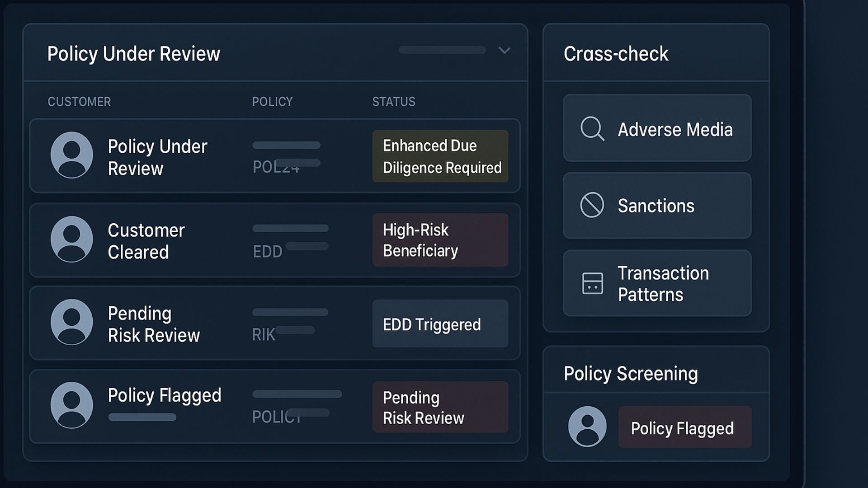Expand the Policy Under Review header chevron
This screenshot has width=868, height=488.
coord(504,50)
